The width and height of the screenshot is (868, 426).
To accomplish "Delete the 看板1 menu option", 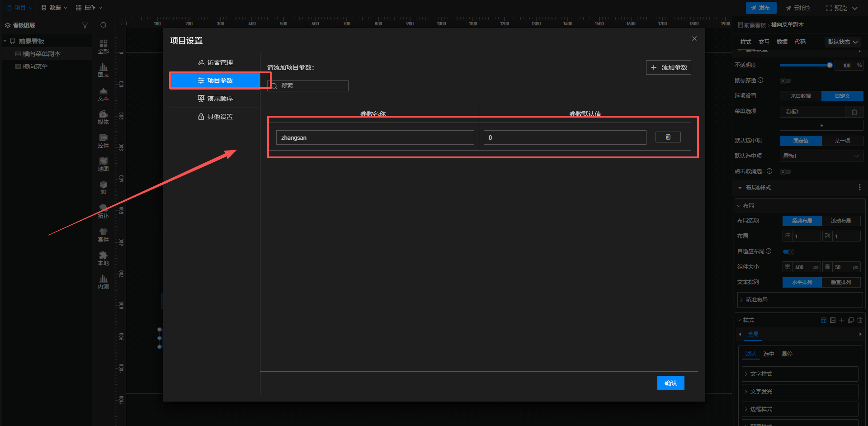I will [854, 112].
